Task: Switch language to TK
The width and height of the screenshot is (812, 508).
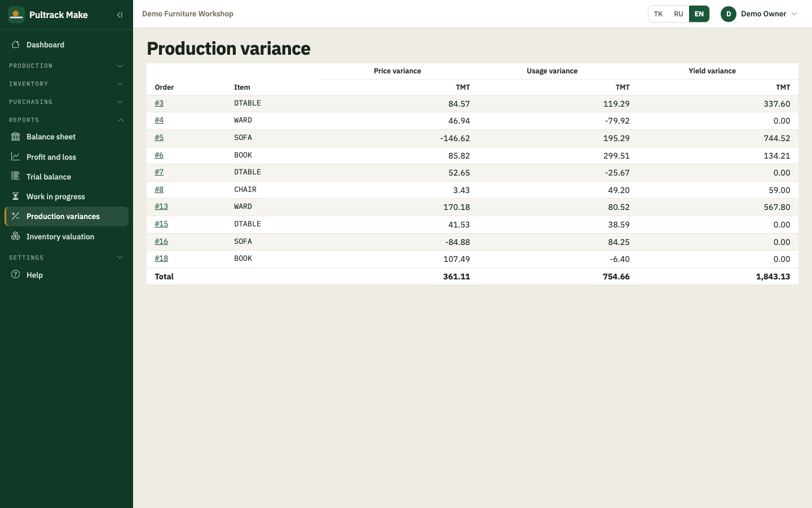Action: pyautogui.click(x=658, y=14)
